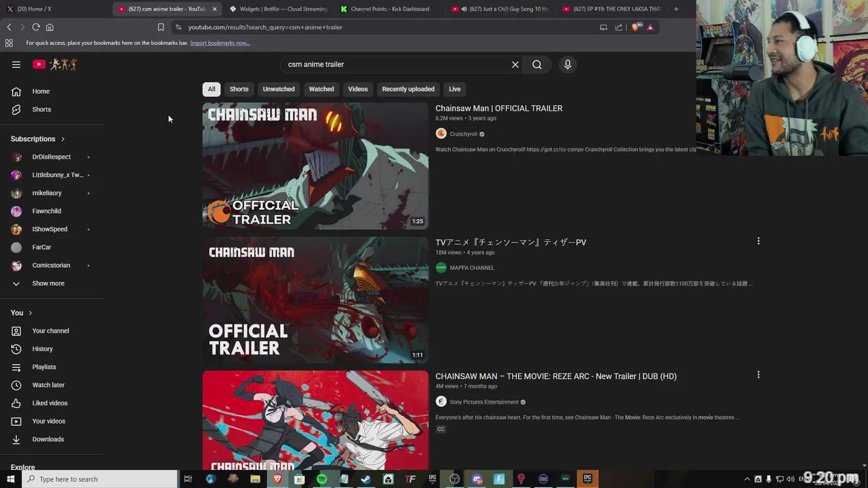Clear the search query with X
The width and height of the screenshot is (868, 488).
(x=515, y=64)
